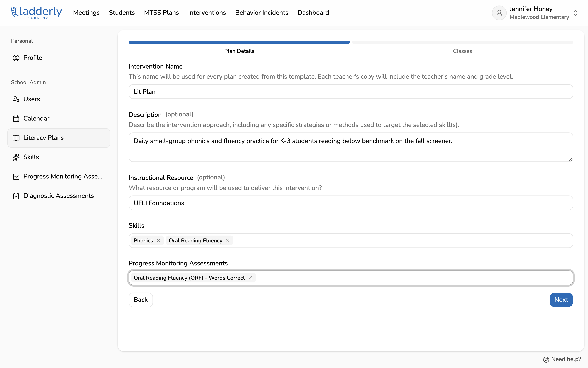This screenshot has height=368, width=588.
Task: Open Profile in the sidebar
Action: click(x=58, y=58)
